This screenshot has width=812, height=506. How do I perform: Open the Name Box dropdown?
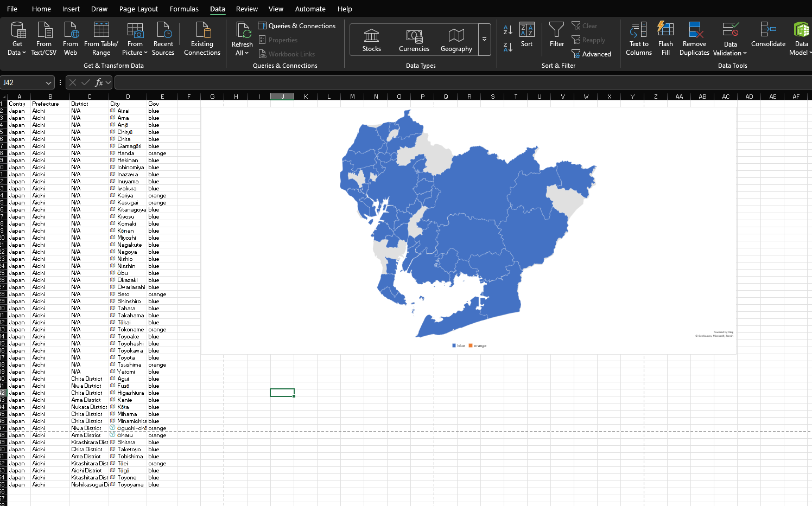[48, 83]
